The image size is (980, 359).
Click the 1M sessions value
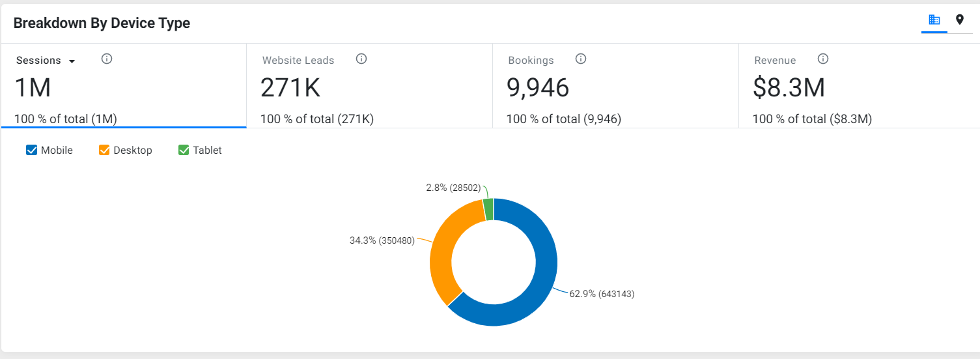(x=33, y=87)
